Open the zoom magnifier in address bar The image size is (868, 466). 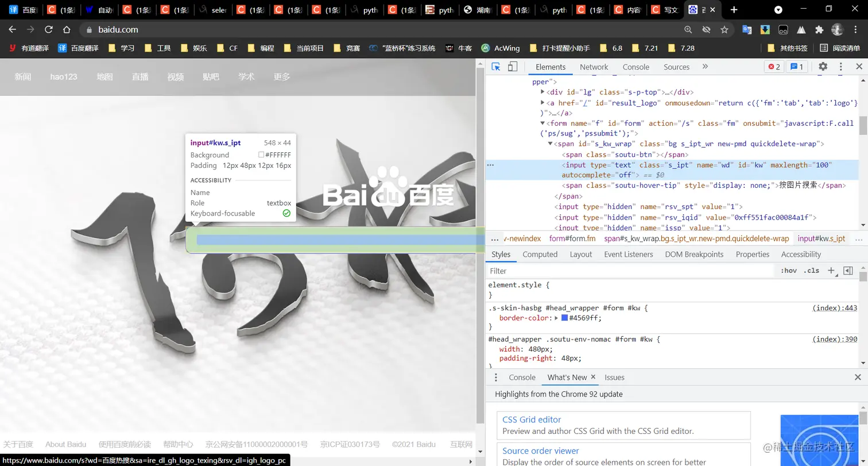(688, 29)
